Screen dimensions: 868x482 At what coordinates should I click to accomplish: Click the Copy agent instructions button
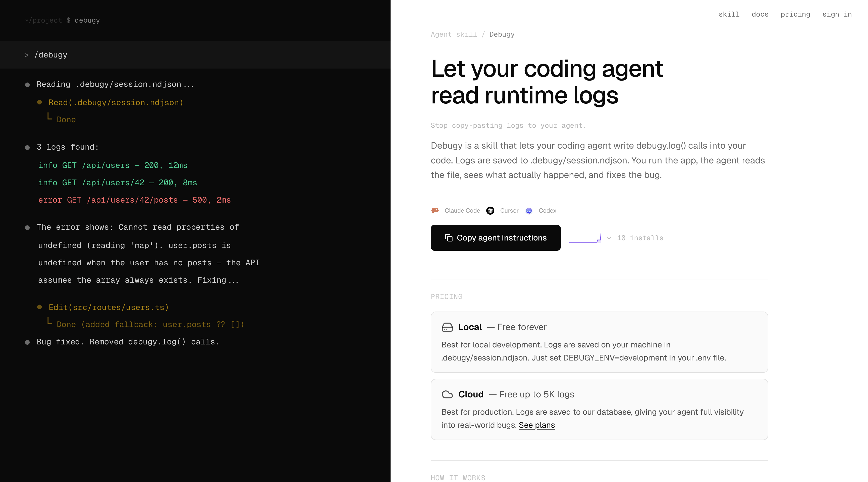click(x=496, y=237)
